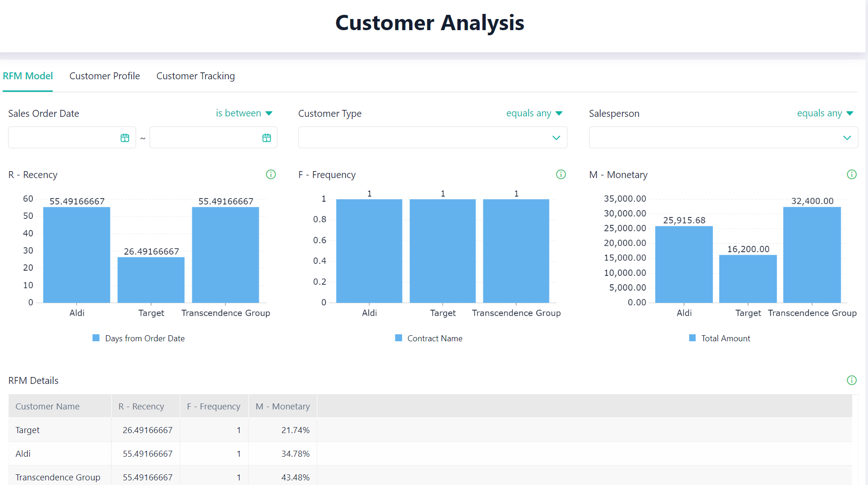Click the Sales Order start date field
868x485 pixels.
coord(64,138)
